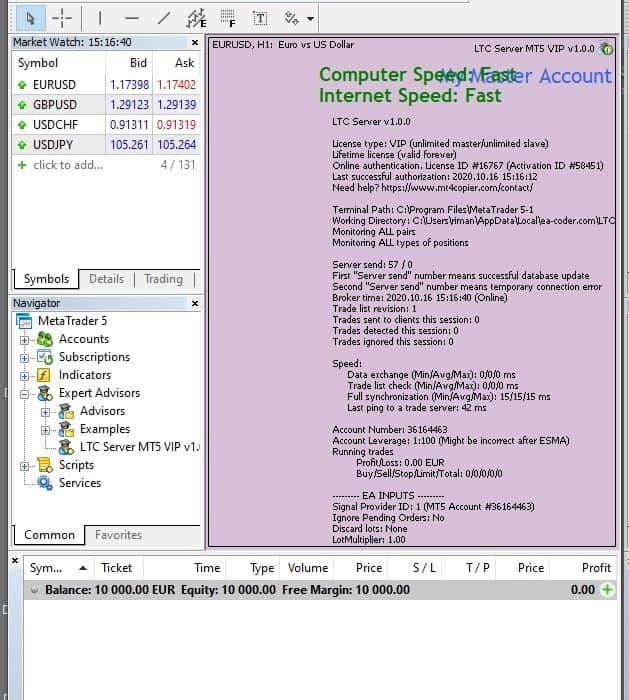Select the Advisors folder label
This screenshot has width=629, height=700.
pos(102,411)
